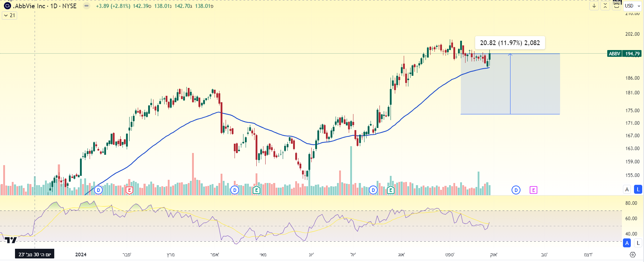Click the TradingView logo
The image size is (644, 262).
click(x=11, y=240)
